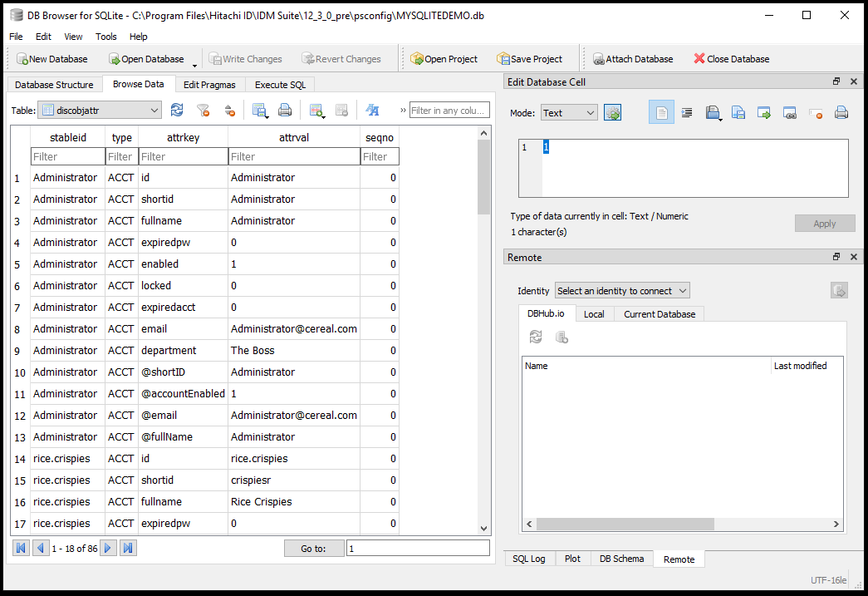The width and height of the screenshot is (868, 596).
Task: Click the auto-format gear icon beside Mode
Action: coord(613,113)
